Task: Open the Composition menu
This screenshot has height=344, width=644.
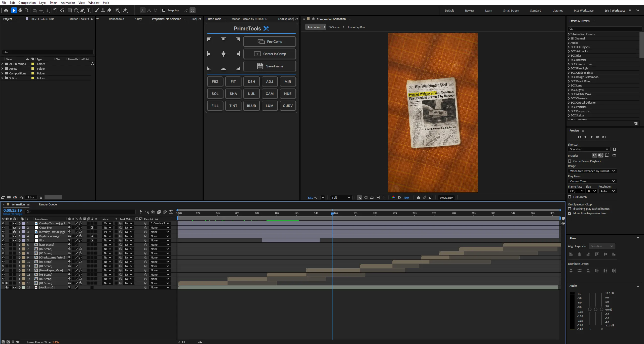Action: click(27, 3)
